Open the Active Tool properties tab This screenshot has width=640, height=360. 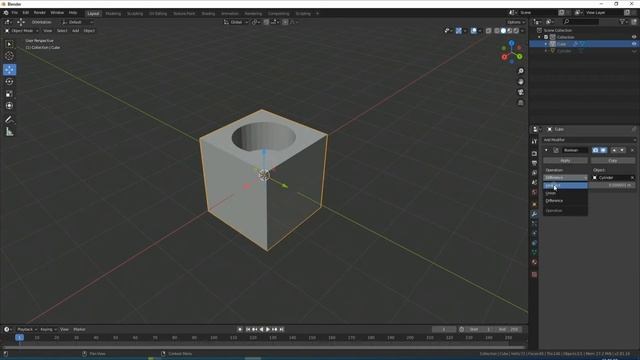534,141
